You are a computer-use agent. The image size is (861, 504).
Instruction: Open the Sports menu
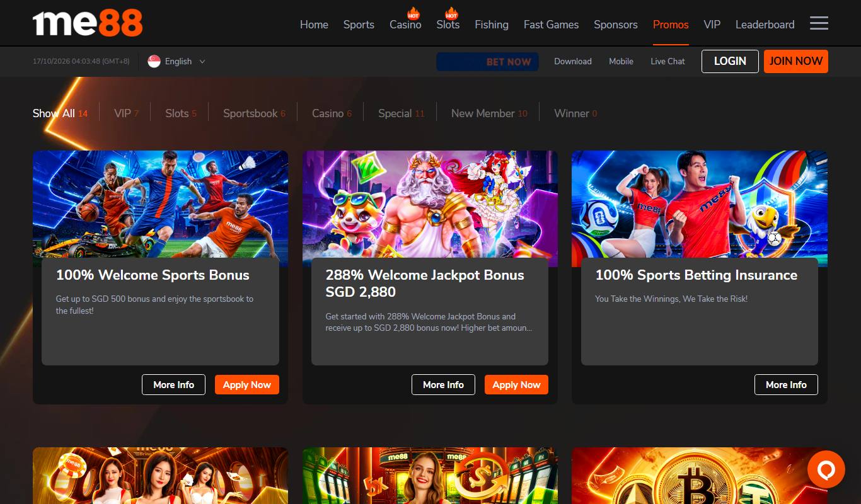(359, 25)
